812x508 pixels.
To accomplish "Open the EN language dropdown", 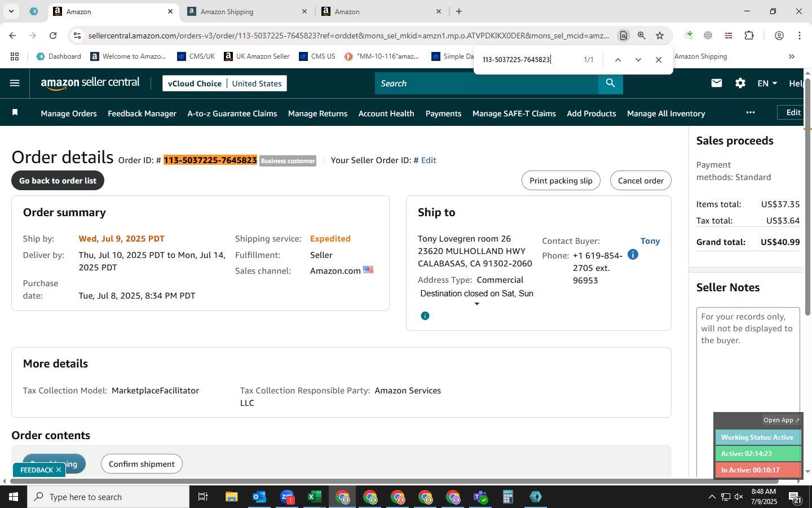I will point(767,83).
